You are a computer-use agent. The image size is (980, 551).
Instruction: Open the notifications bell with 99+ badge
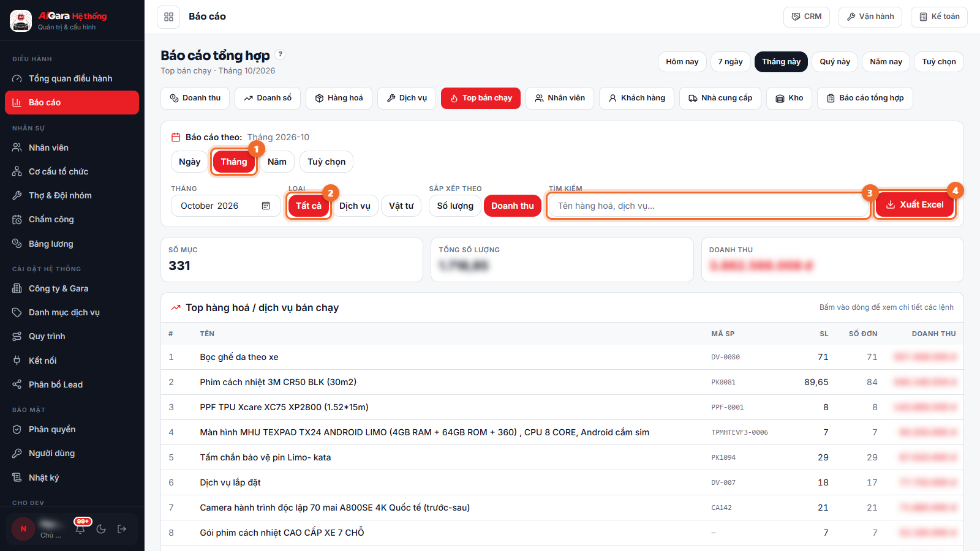click(x=80, y=529)
